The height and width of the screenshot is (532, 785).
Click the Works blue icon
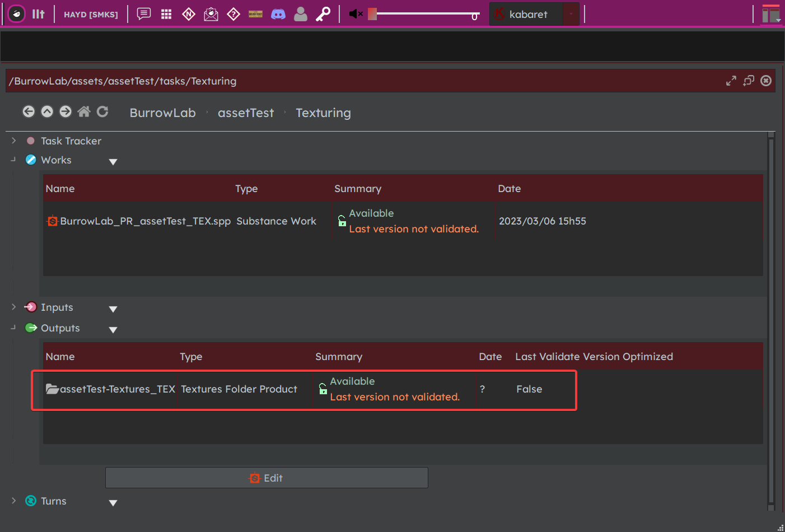pos(31,160)
